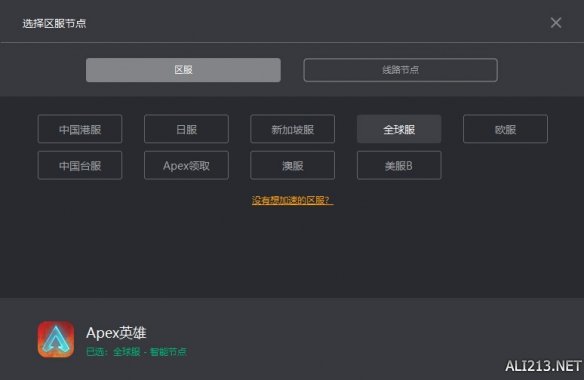
Task: Click the 智能节点 label in the footer
Action: click(168, 352)
